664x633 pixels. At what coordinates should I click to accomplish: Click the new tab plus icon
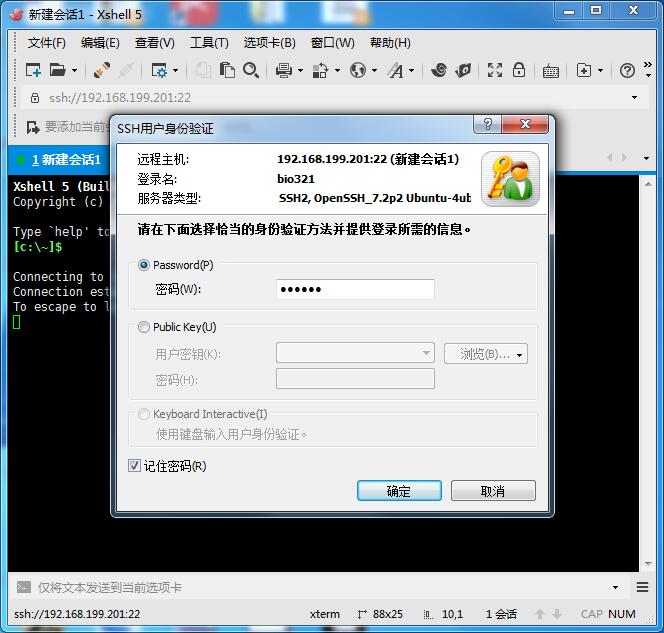click(x=584, y=70)
